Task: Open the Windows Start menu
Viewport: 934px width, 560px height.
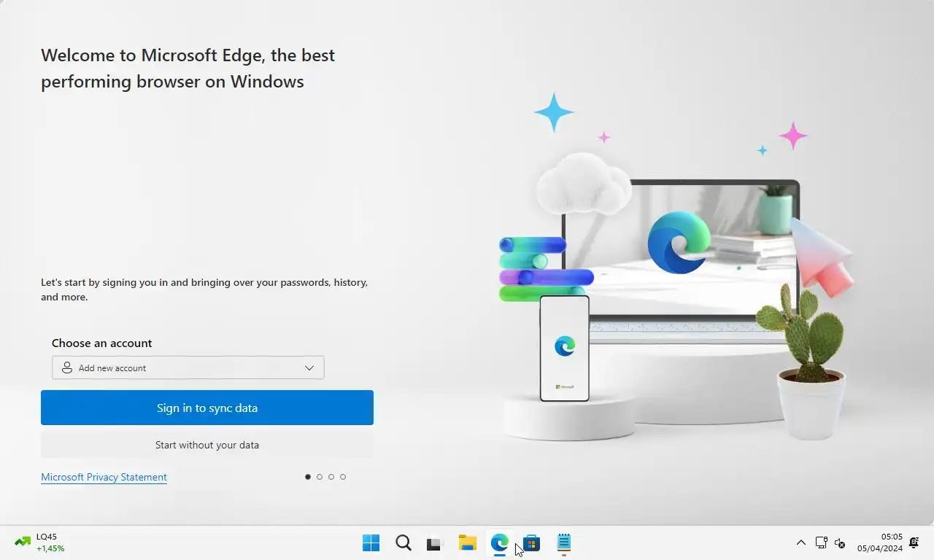Action: click(371, 542)
